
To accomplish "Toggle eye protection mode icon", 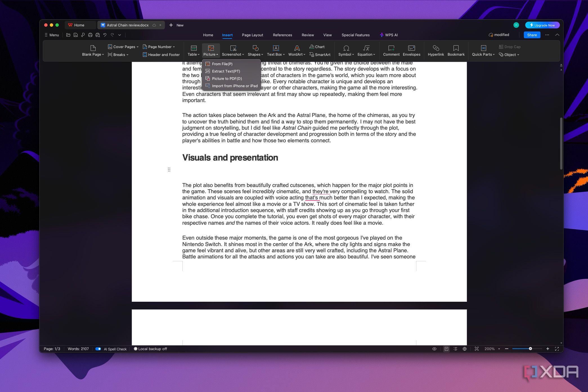I will pos(434,349).
